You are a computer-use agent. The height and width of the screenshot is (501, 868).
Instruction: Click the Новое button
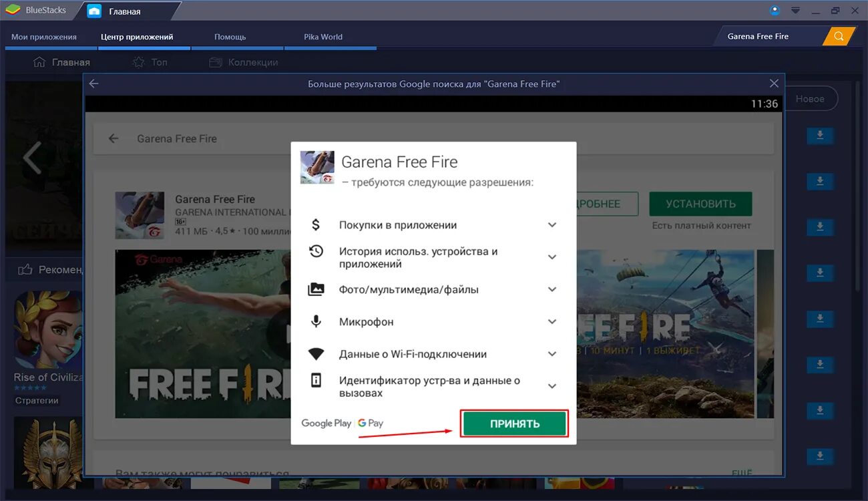point(810,99)
